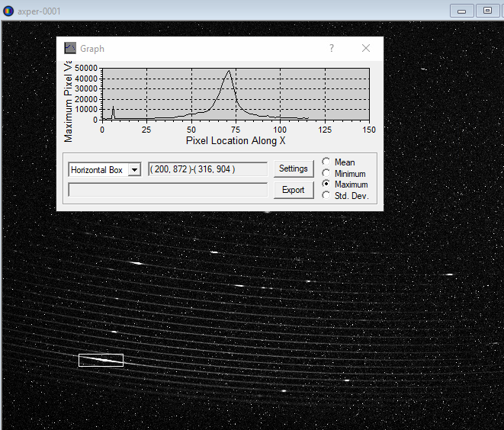The height and width of the screenshot is (430, 504).
Task: Choose the Minimum radio option
Action: pyautogui.click(x=326, y=173)
